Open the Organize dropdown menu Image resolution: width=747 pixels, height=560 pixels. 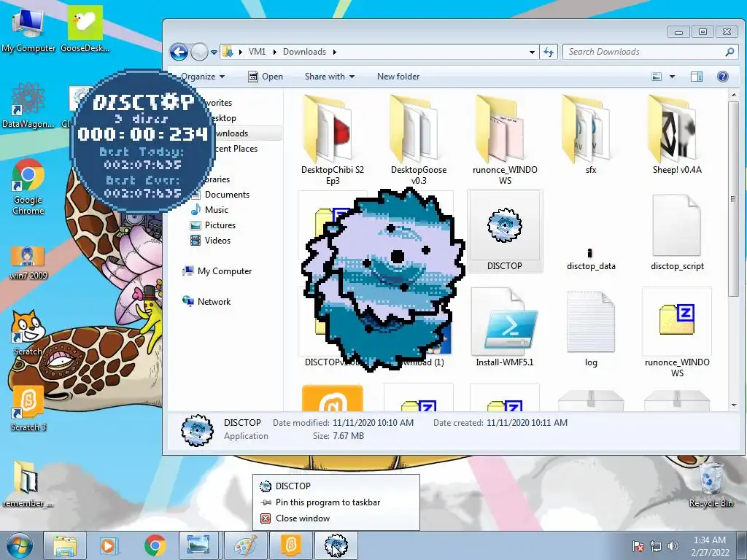[203, 76]
